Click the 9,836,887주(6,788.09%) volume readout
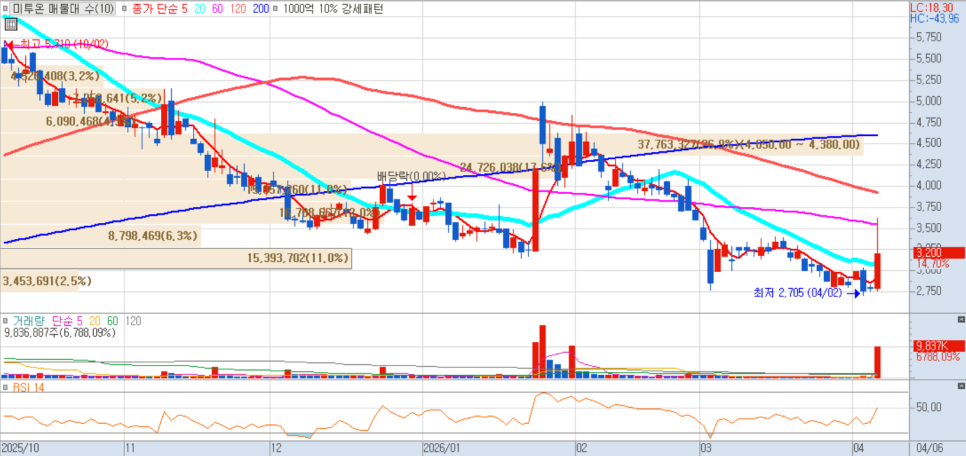This screenshot has width=966, height=456. pyautogui.click(x=60, y=333)
